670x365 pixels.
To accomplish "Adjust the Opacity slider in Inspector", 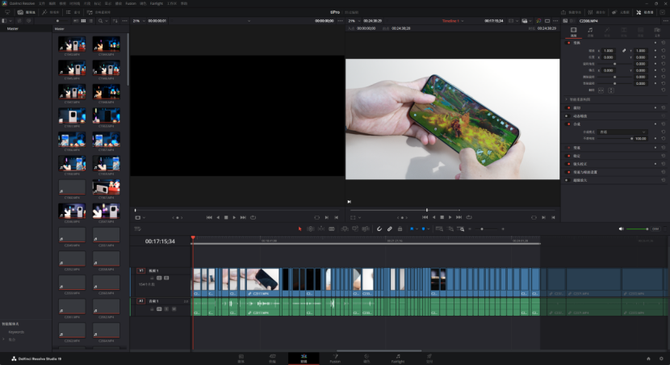I will pos(615,138).
